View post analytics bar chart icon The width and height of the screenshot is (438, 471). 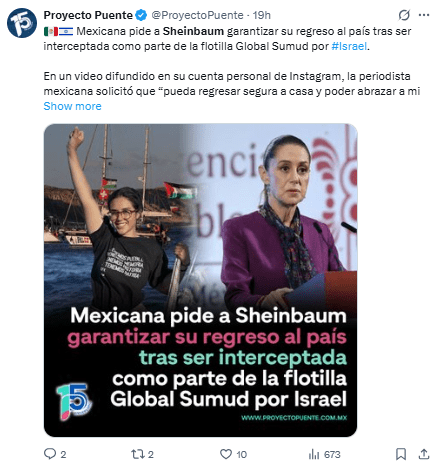click(314, 454)
